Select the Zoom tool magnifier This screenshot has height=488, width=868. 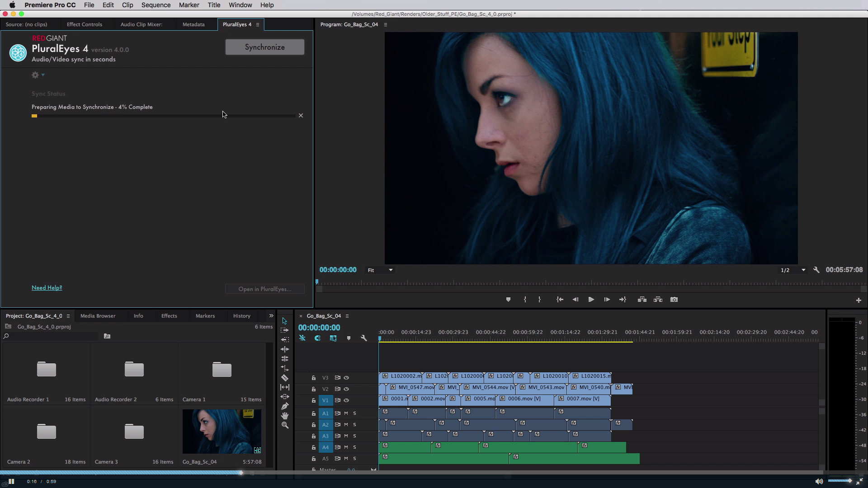point(285,425)
